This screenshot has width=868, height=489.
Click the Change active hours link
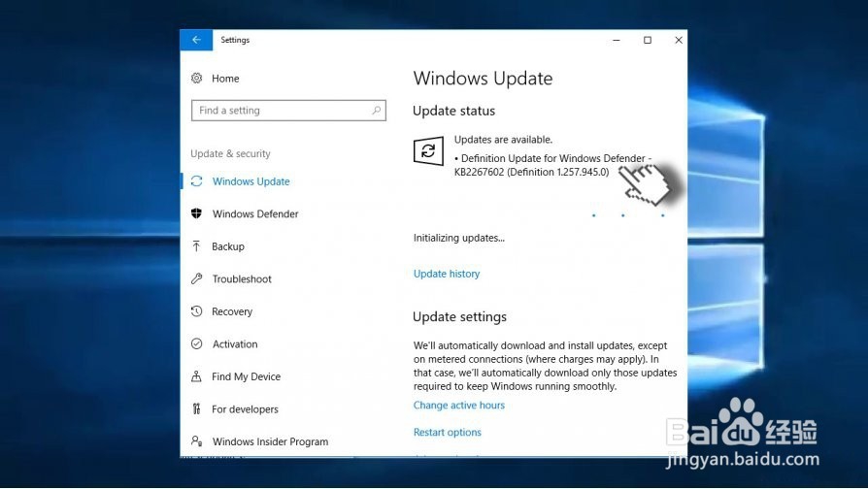tap(459, 405)
